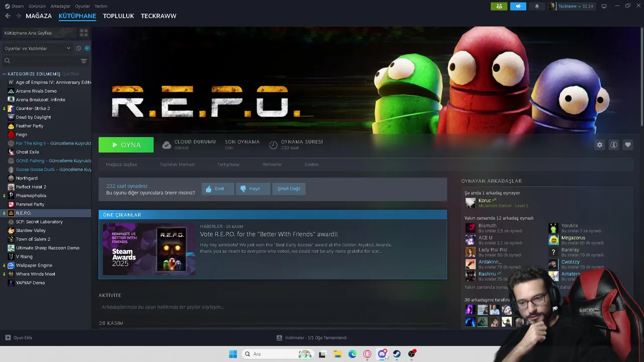This screenshot has width=644, height=362.
Task: Expand Oyunlar ve Yazılımlar dropdown
Action: click(x=38, y=48)
